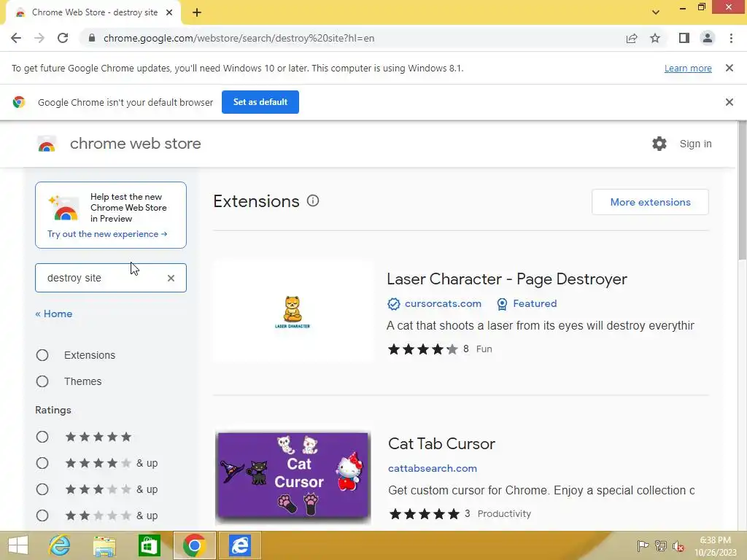Screen dimensions: 747x560
Task: Click the Laser Character thumbnail
Action: point(293,312)
